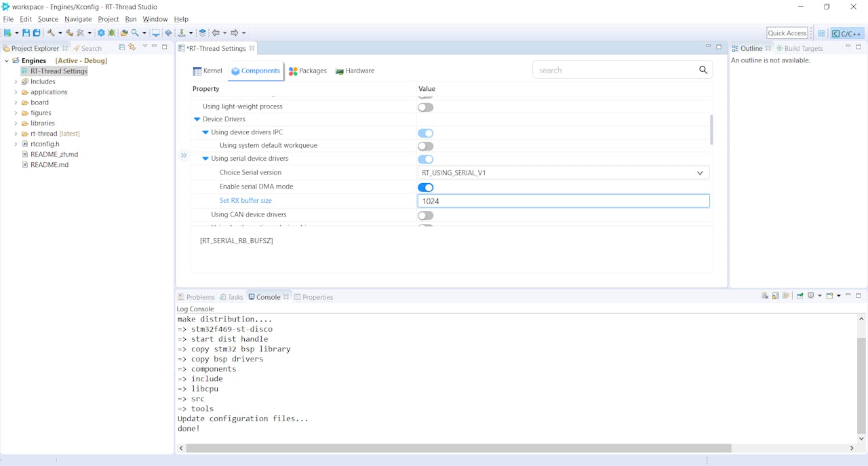
Task: Expand the applications folder in tree
Action: 16,92
